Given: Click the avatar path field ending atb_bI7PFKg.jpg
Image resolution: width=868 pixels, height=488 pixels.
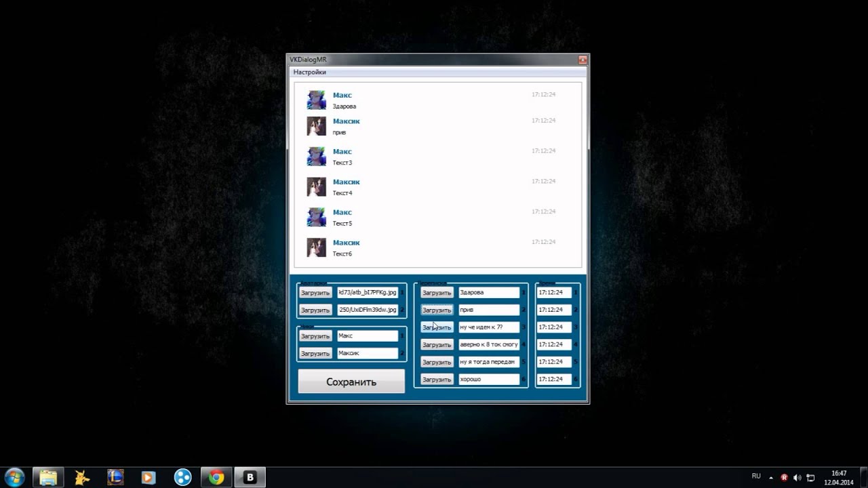Looking at the screenshot, I should coord(368,293).
